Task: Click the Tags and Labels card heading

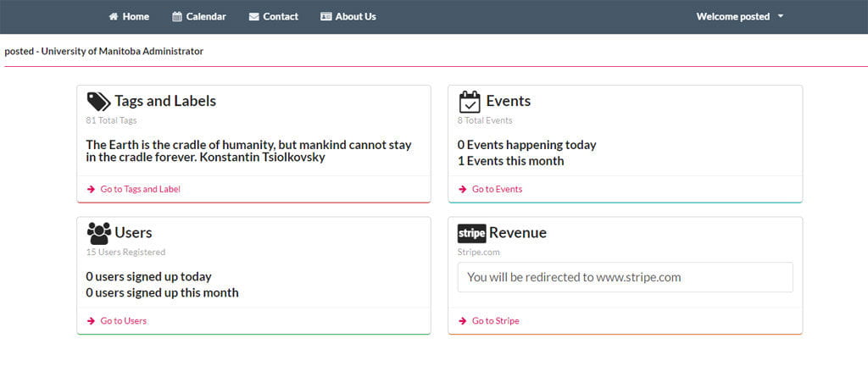Action: click(x=165, y=102)
